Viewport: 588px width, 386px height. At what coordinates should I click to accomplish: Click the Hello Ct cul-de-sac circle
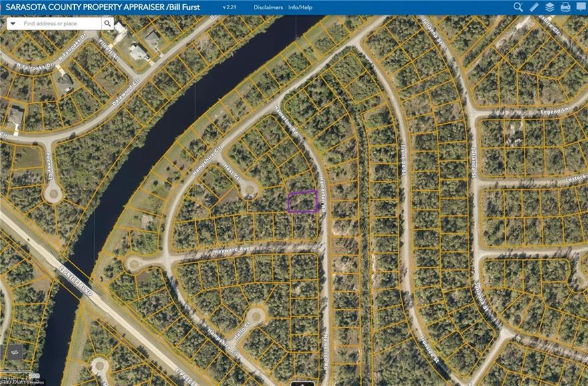(x=255, y=315)
